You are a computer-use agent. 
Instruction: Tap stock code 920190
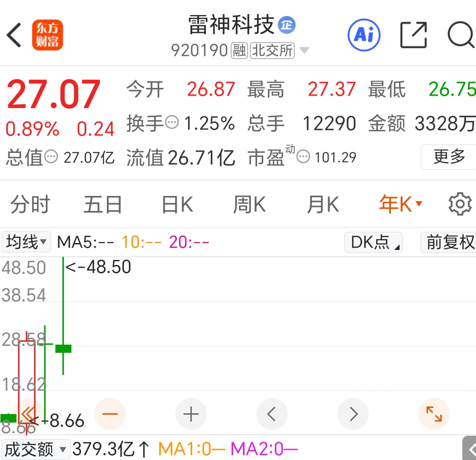pyautogui.click(x=199, y=50)
